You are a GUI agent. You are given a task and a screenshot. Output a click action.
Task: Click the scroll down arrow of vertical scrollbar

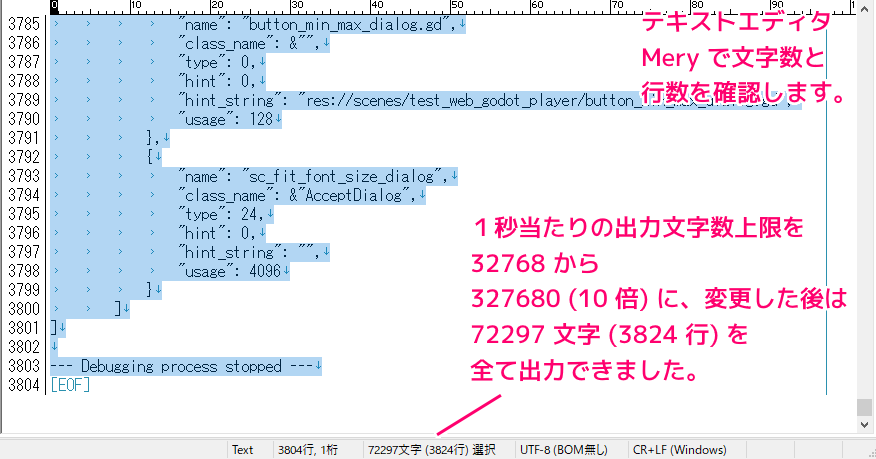click(864, 425)
